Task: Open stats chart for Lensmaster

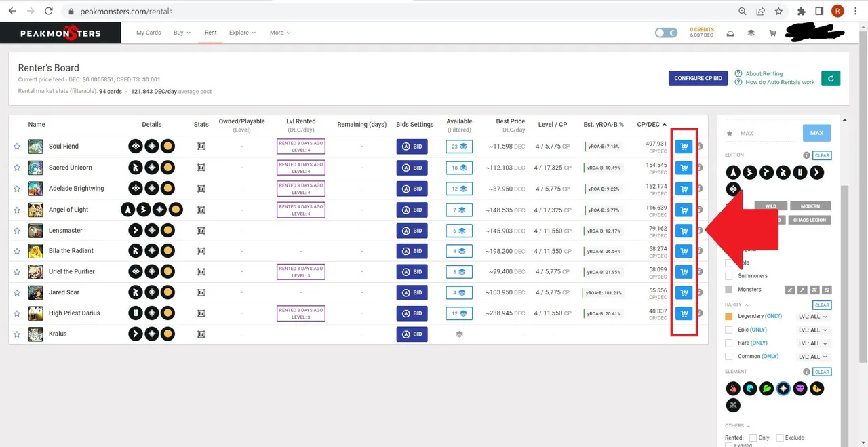Action: click(x=201, y=231)
